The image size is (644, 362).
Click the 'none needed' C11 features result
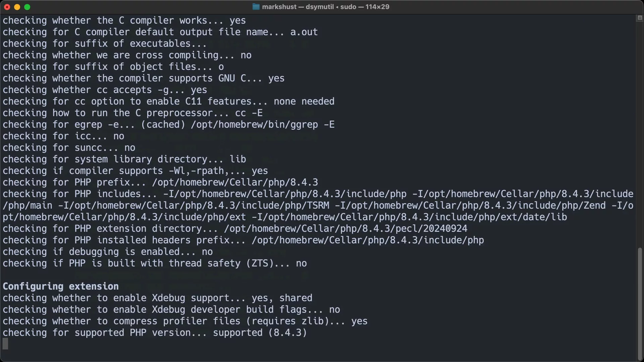click(304, 101)
